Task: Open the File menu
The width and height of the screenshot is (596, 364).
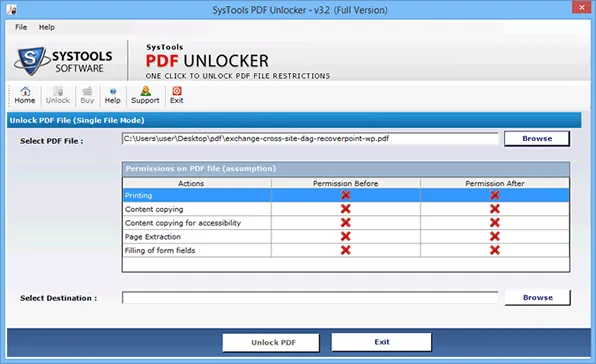Action: click(x=21, y=27)
